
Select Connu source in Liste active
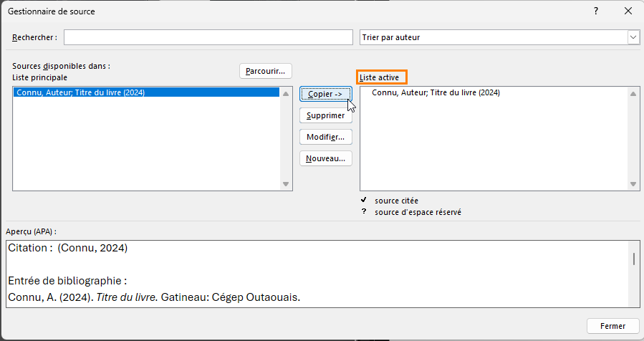[436, 92]
